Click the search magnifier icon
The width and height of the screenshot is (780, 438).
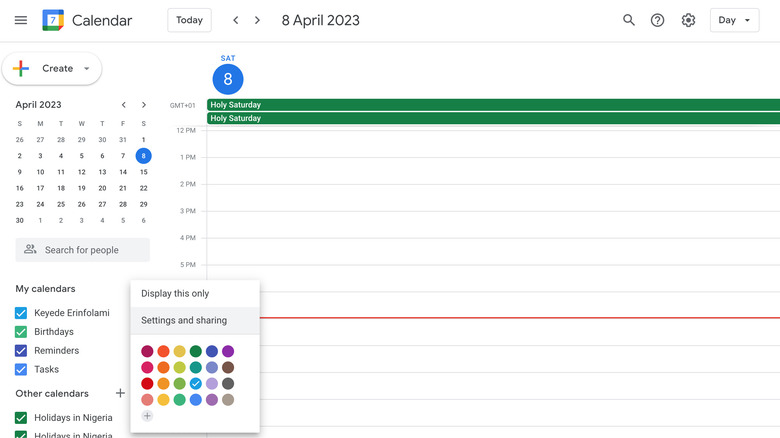(628, 20)
